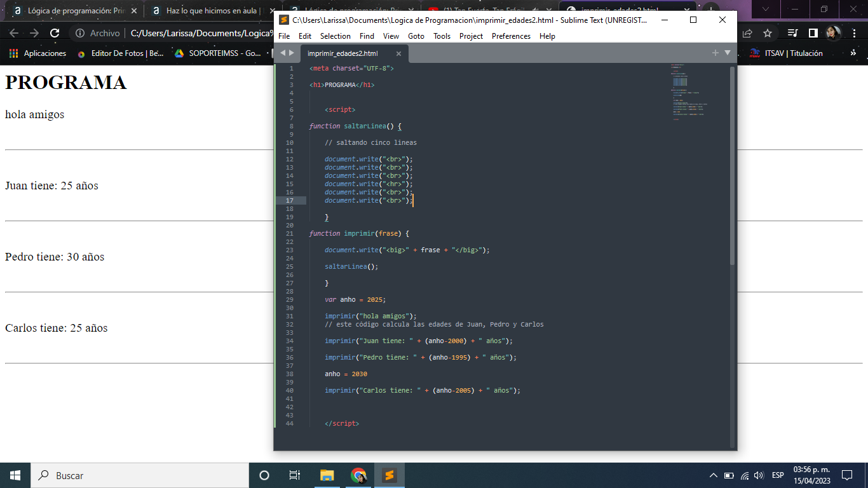Viewport: 868px width, 488px height.
Task: Click the 'function saltarLinea() {' line
Action: click(355, 126)
